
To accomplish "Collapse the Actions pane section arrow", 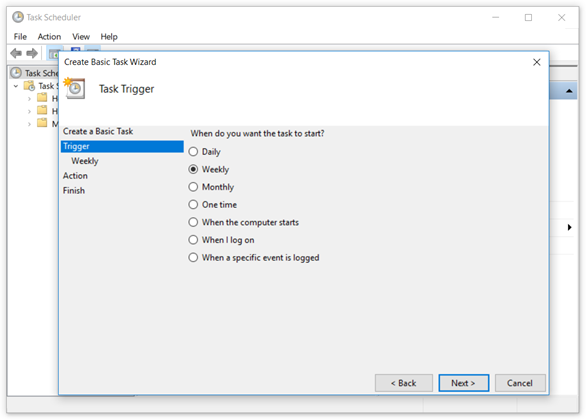I will (x=569, y=91).
